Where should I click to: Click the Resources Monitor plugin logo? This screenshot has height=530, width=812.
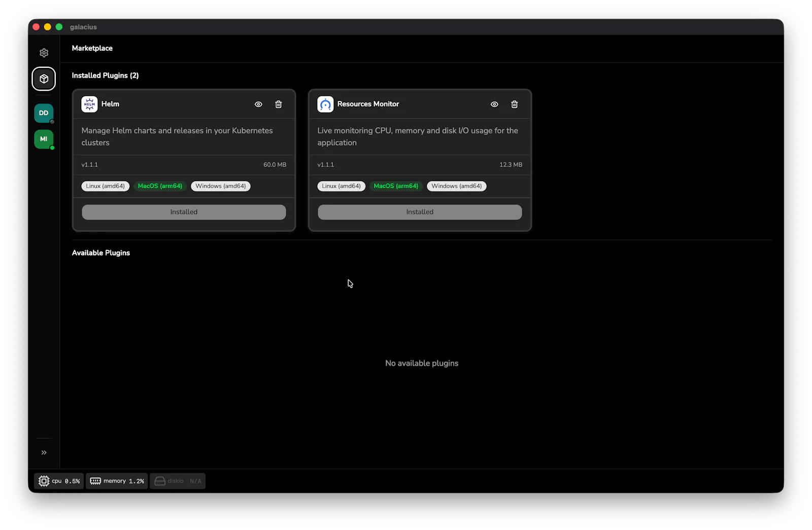tap(325, 104)
